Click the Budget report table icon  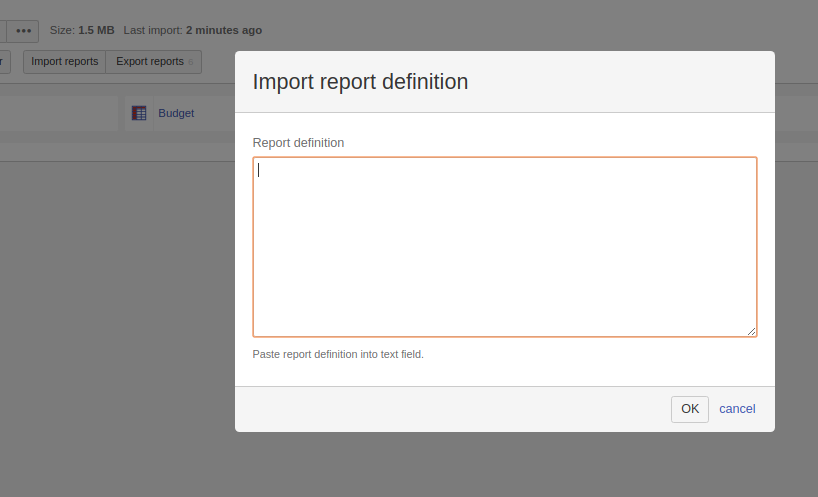[140, 113]
